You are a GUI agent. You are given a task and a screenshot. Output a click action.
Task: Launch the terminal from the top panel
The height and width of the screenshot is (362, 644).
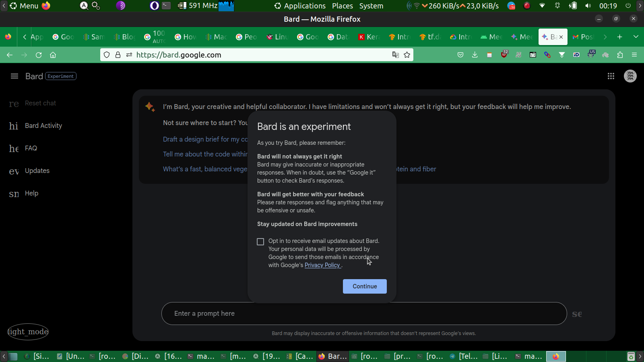pos(166,6)
